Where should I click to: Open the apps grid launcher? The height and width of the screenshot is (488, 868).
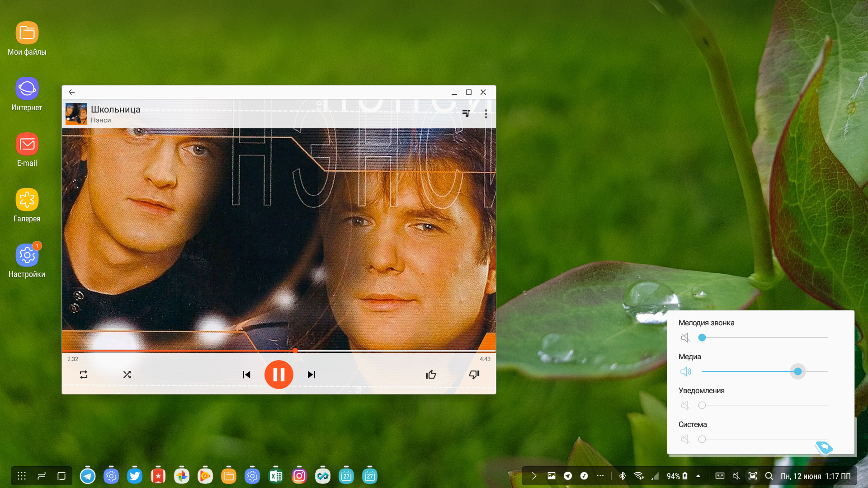[x=22, y=476]
